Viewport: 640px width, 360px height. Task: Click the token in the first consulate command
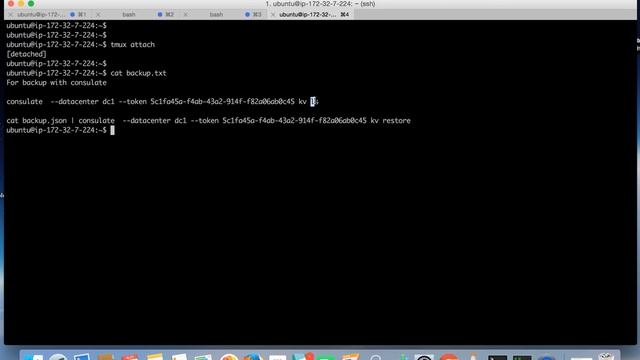click(222, 102)
